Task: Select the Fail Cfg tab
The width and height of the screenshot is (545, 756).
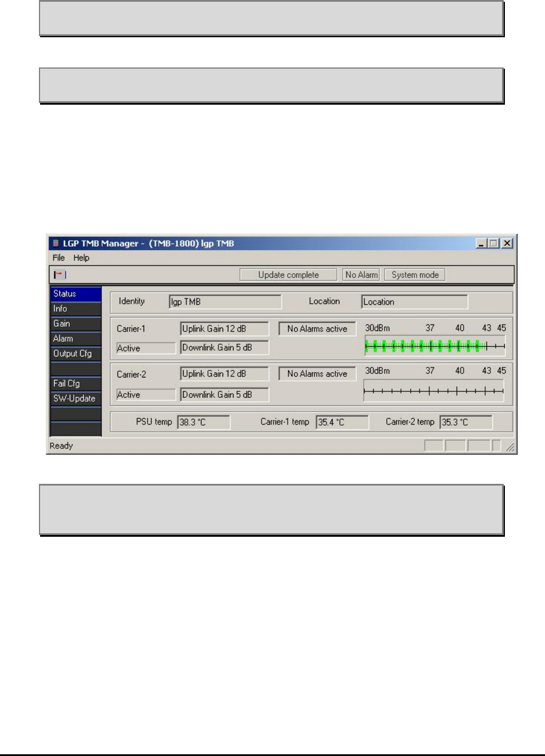Action: coord(76,384)
